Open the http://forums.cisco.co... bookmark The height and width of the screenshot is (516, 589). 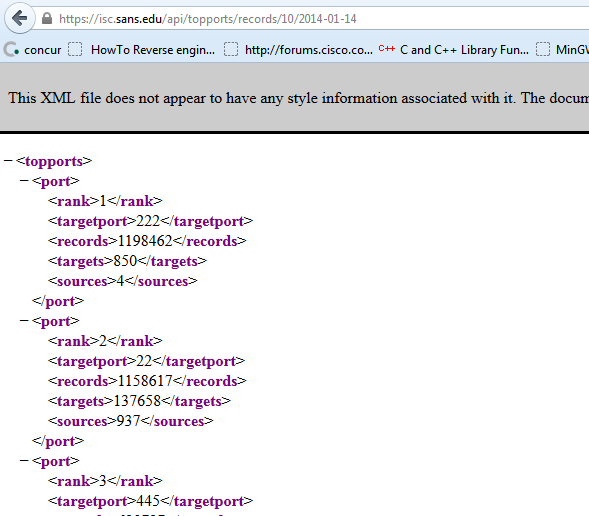(x=309, y=50)
